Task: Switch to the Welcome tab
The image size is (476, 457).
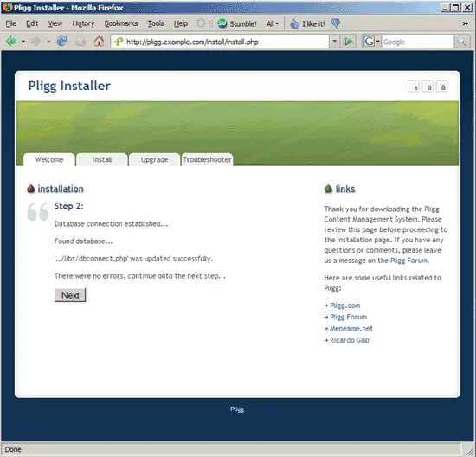Action: pos(49,159)
